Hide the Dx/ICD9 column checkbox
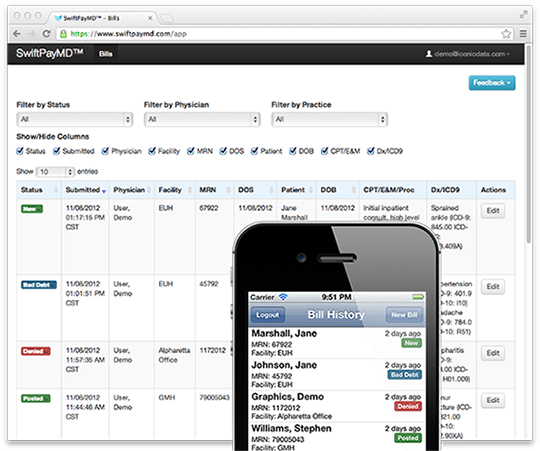 [371, 151]
